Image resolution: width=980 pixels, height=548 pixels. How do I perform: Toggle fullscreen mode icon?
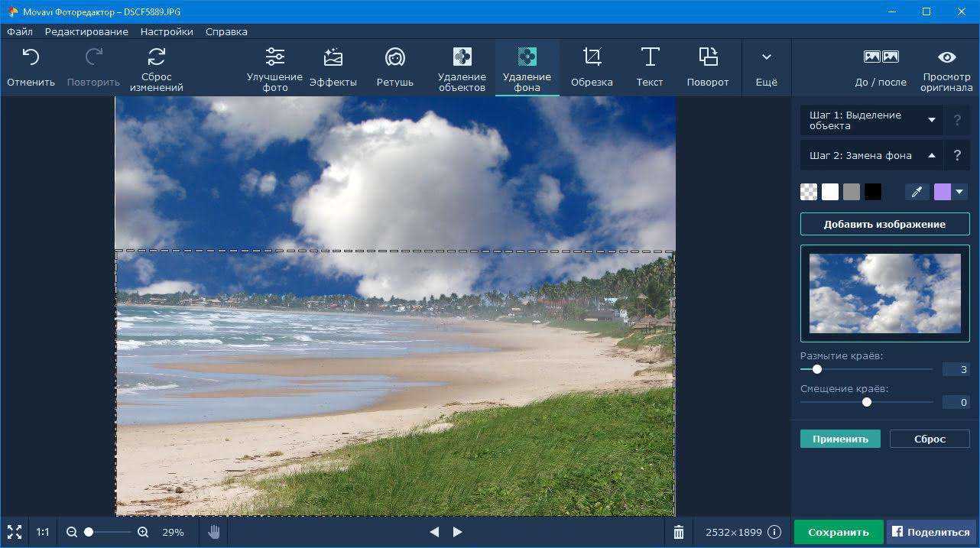[x=15, y=532]
